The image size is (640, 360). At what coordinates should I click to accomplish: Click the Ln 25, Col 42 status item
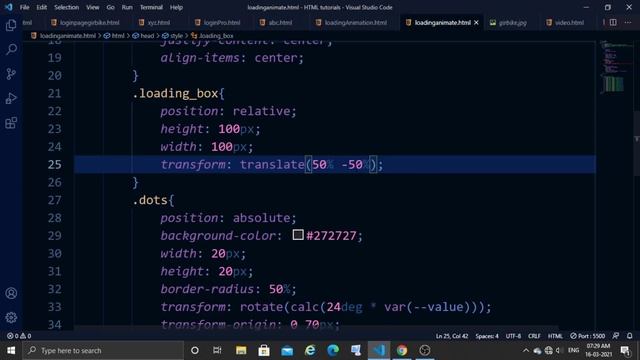[x=452, y=336]
